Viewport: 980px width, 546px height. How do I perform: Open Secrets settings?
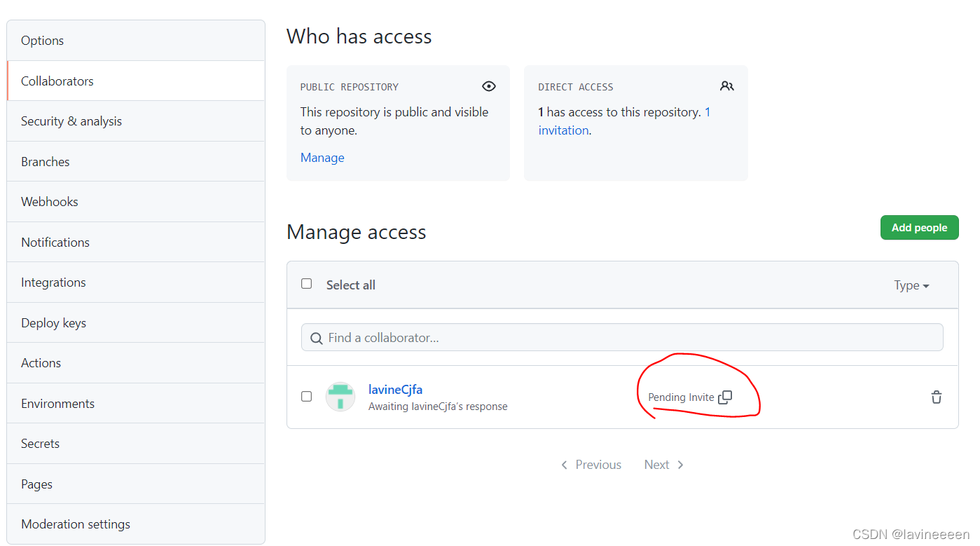[136, 444]
